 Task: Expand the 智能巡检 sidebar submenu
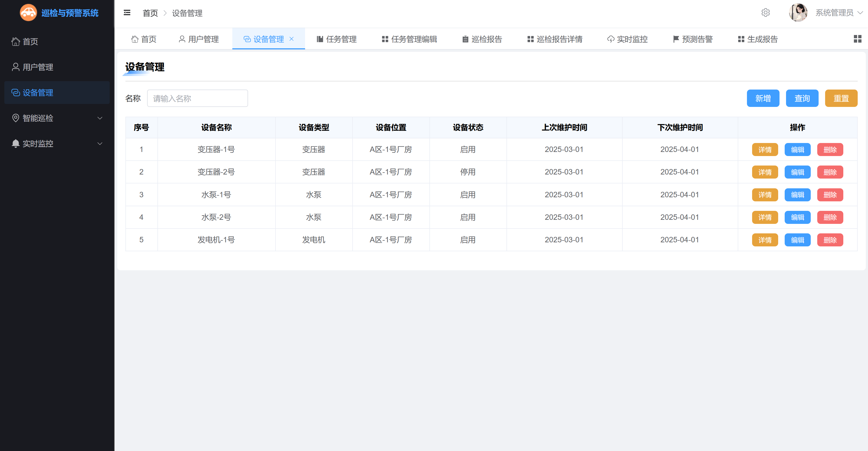point(100,118)
